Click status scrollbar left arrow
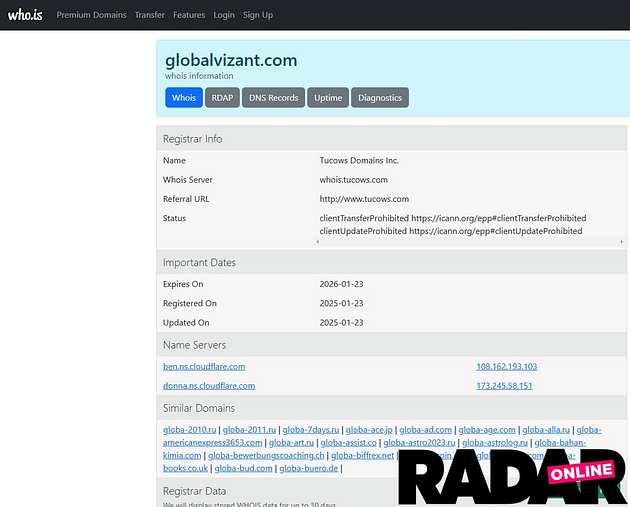The image size is (630, 507). coord(317,241)
